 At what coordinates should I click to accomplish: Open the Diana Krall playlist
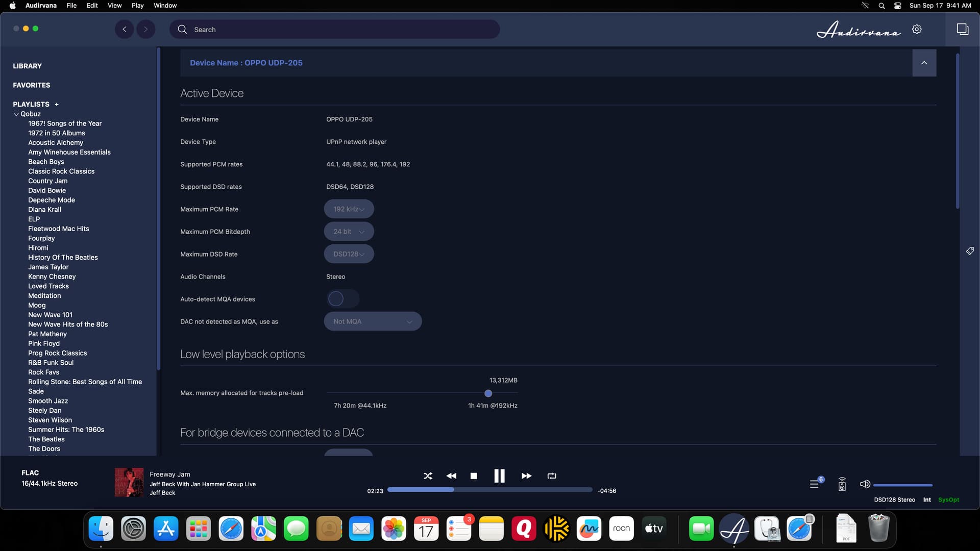[x=44, y=210]
